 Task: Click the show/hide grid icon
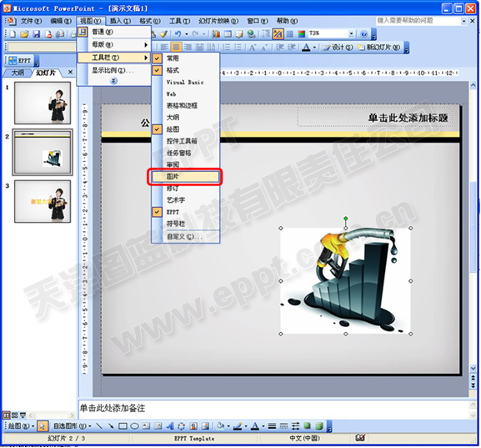(289, 33)
